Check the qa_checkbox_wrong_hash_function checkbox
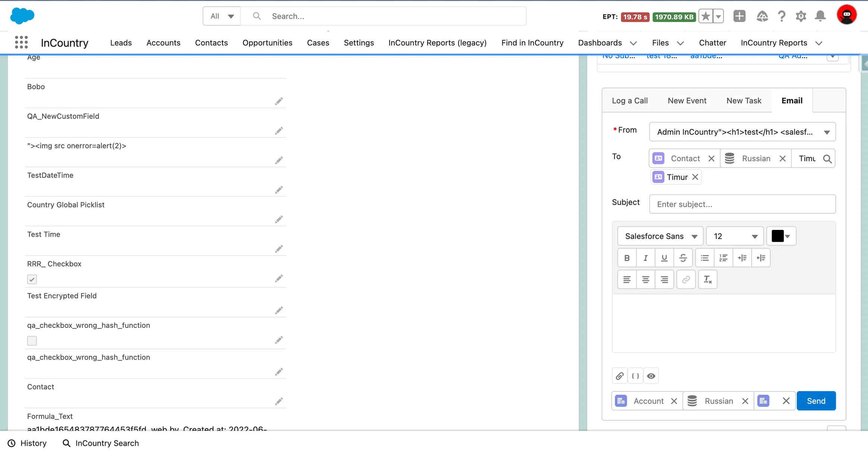This screenshot has height=455, width=868. click(32, 340)
